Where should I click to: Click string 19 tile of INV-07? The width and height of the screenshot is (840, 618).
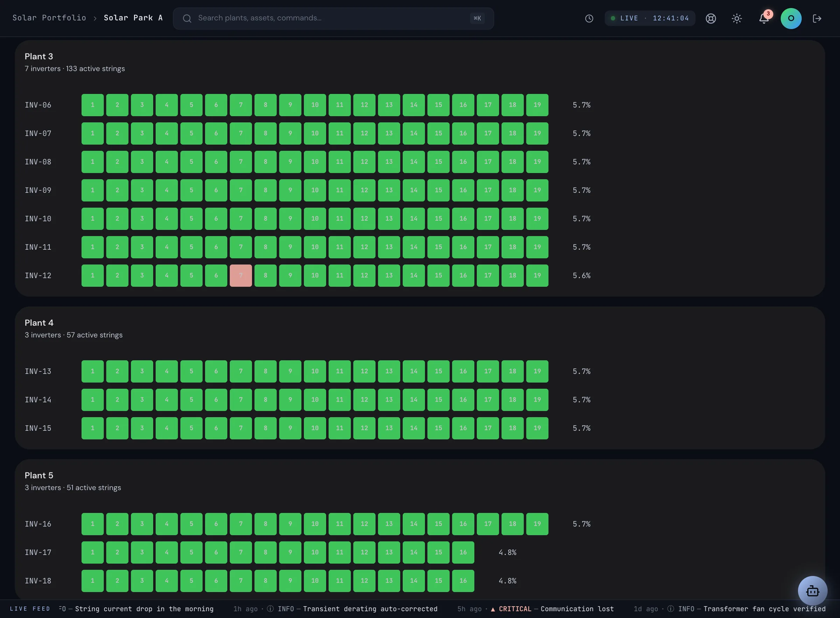(x=537, y=133)
